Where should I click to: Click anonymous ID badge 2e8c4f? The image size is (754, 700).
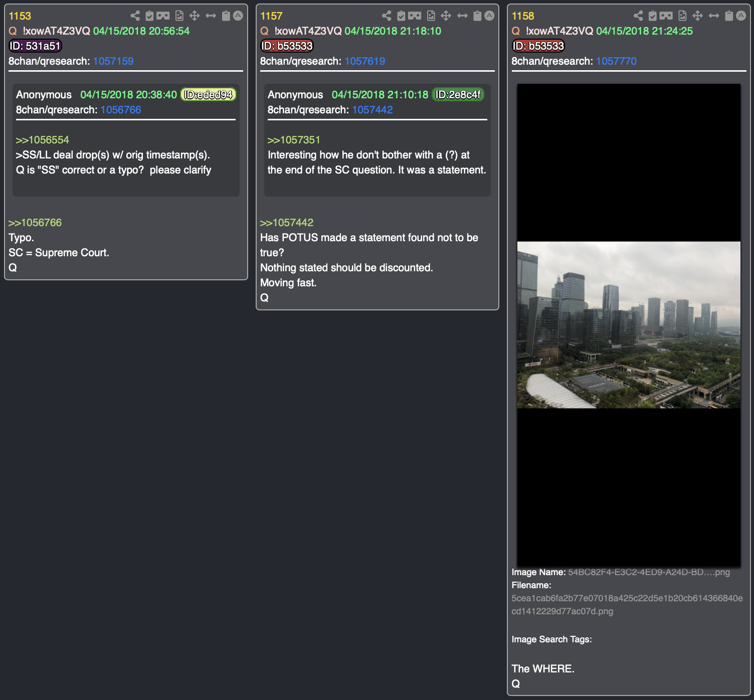coord(458,95)
